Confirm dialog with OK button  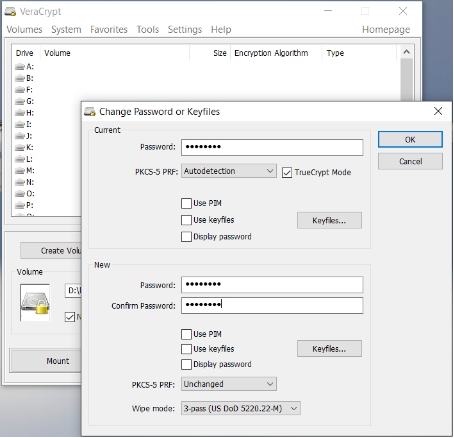(410, 140)
